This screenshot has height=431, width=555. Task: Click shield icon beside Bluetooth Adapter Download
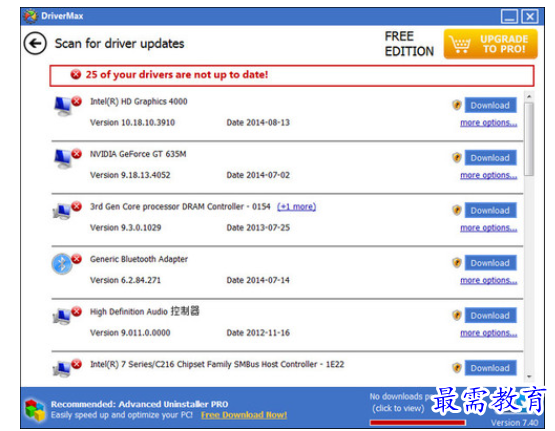point(457,263)
